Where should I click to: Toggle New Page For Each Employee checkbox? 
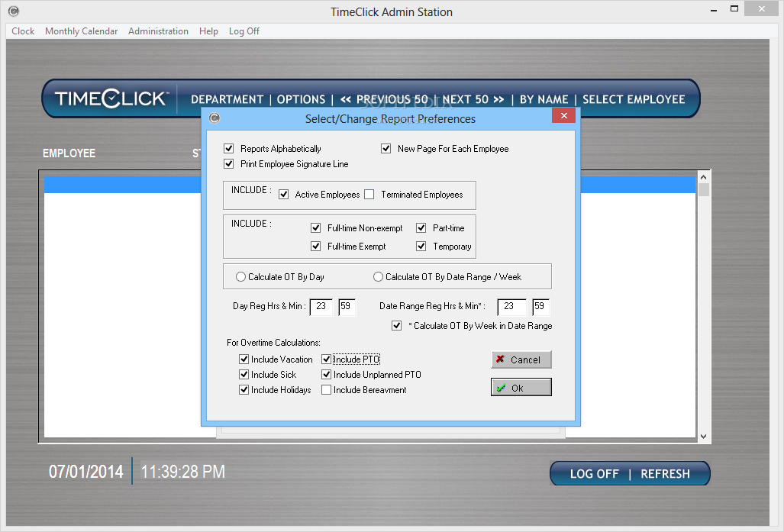point(386,149)
